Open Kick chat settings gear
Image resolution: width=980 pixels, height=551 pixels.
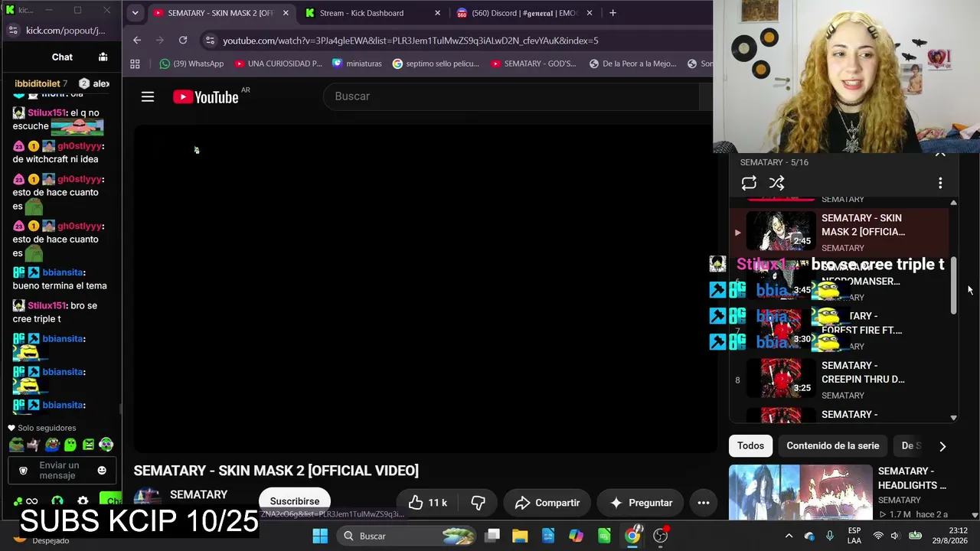coord(83,502)
